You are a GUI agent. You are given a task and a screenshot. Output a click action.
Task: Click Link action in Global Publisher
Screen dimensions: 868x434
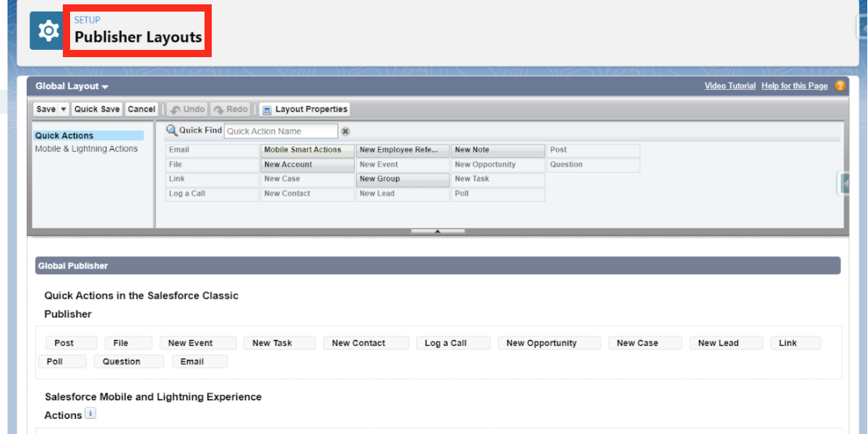point(796,344)
